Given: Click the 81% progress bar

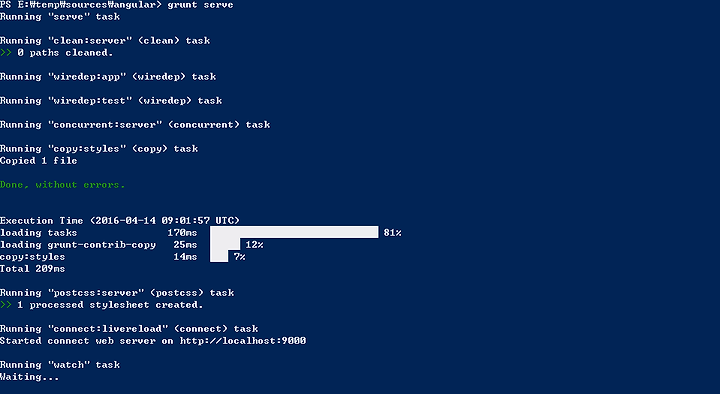Looking at the screenshot, I should [294, 232].
